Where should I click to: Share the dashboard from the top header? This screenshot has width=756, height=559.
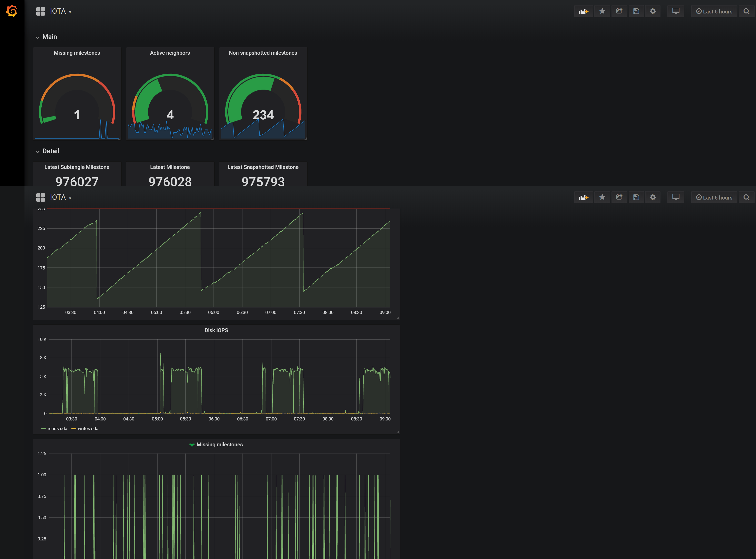pyautogui.click(x=619, y=11)
